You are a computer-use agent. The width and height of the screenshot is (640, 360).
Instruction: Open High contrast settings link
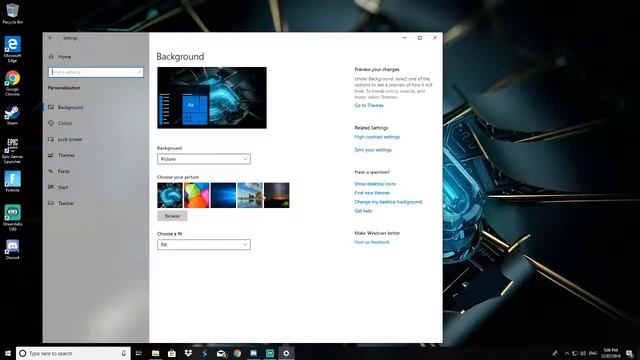click(x=377, y=137)
